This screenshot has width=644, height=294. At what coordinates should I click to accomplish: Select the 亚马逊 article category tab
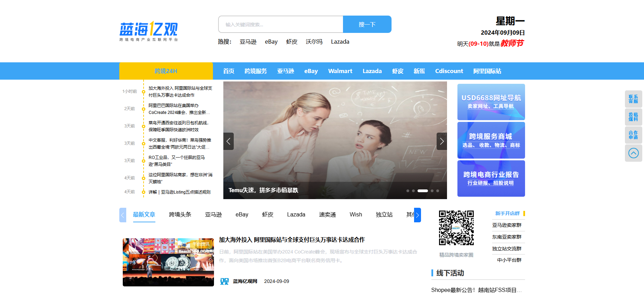click(x=213, y=215)
